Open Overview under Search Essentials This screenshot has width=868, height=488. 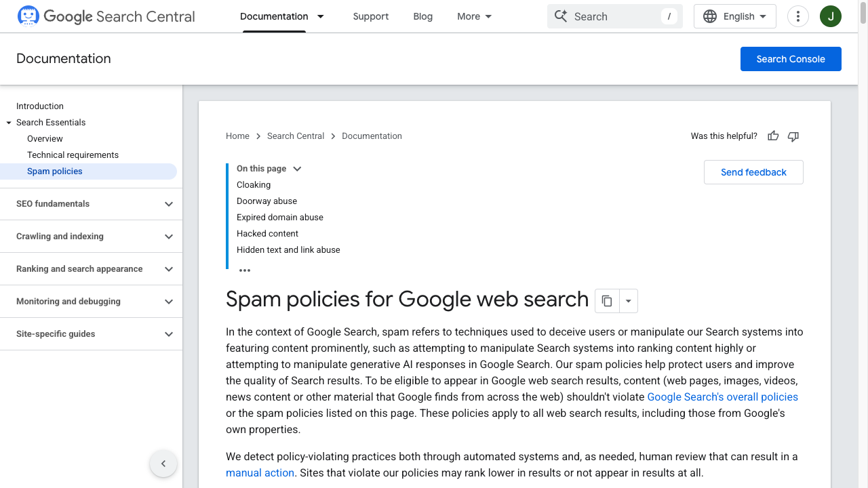tap(45, 139)
